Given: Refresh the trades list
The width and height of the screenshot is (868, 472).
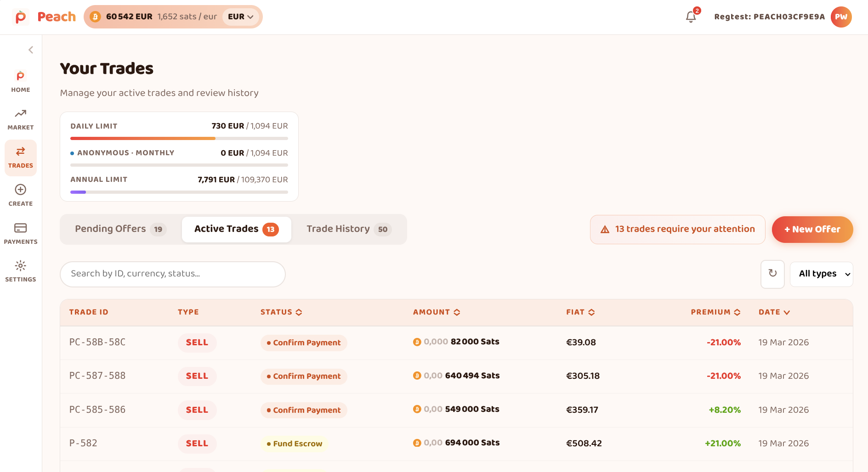Looking at the screenshot, I should (x=772, y=274).
